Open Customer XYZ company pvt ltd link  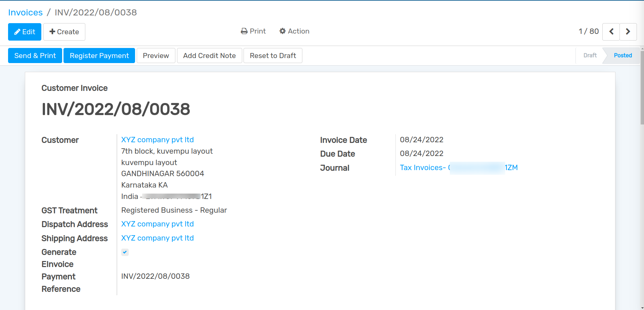tap(157, 140)
